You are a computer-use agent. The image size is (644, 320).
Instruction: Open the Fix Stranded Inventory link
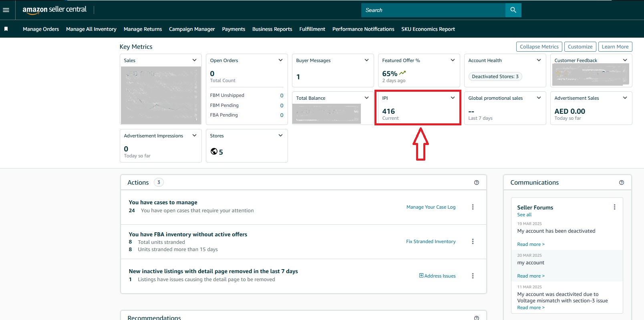(x=431, y=242)
